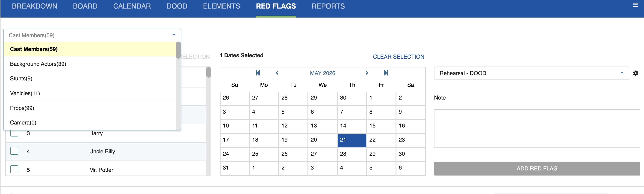The height and width of the screenshot is (194, 644).
Task: Click the CLEAR SELECTION link
Action: 398,57
